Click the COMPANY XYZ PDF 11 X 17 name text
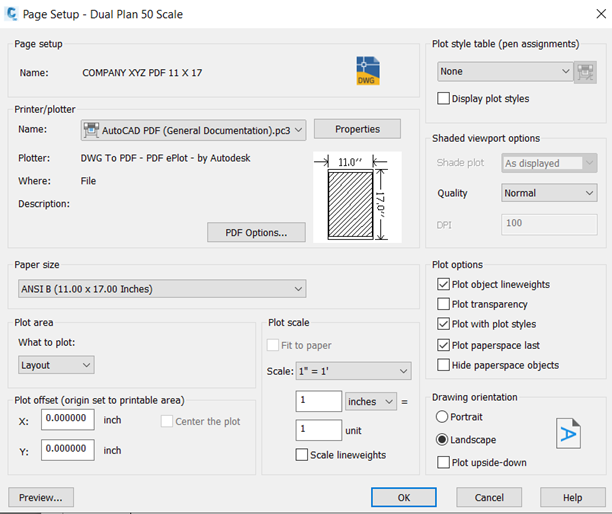The height and width of the screenshot is (514, 612). pyautogui.click(x=142, y=73)
